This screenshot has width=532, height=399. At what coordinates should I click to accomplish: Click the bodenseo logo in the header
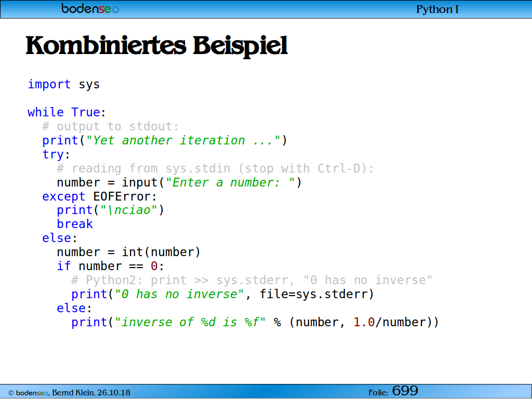point(90,8)
